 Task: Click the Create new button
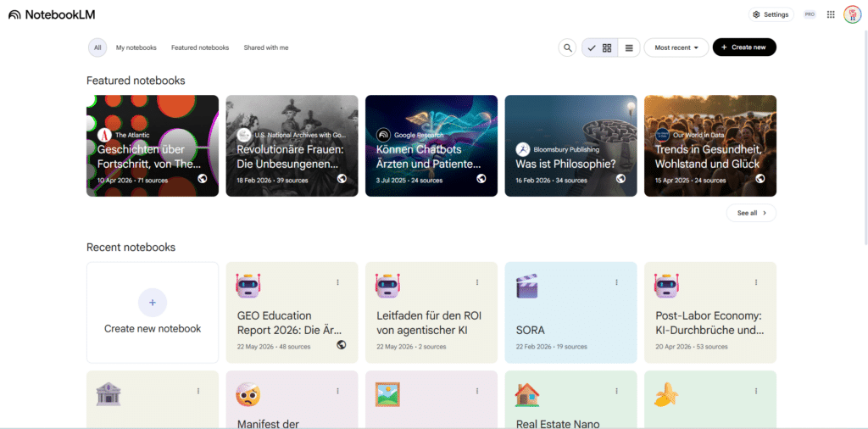coord(744,47)
